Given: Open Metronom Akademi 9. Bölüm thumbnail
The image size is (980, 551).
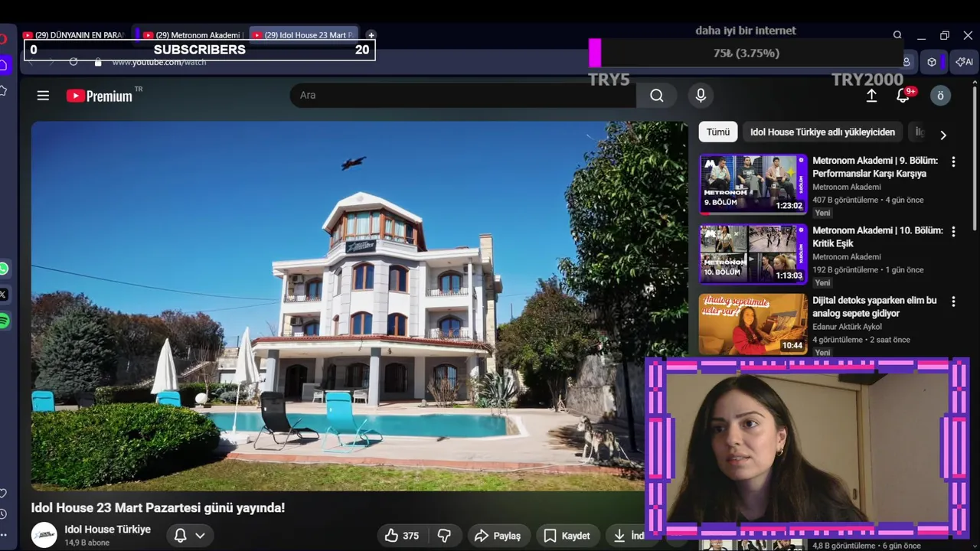Looking at the screenshot, I should 753,184.
